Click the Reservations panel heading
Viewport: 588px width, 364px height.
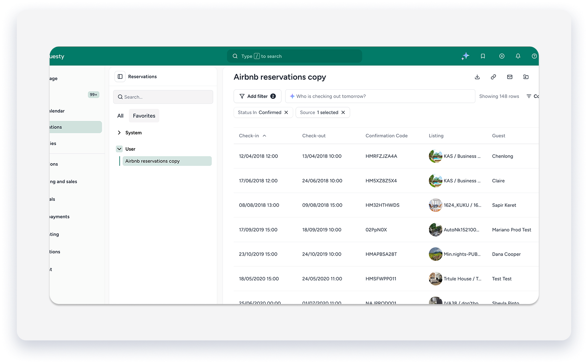[142, 76]
